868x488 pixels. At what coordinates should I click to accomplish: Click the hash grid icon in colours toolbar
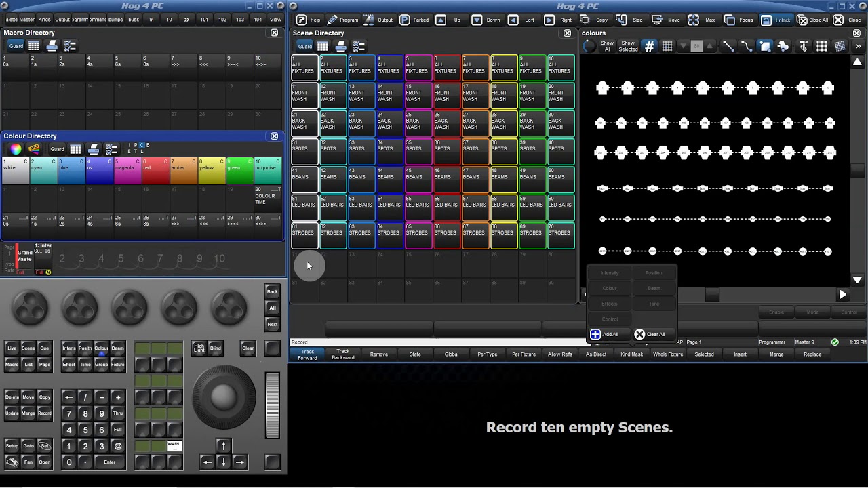click(650, 46)
